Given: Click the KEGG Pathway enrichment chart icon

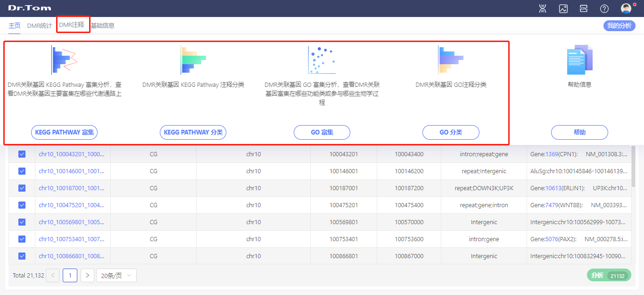Looking at the screenshot, I should pyautogui.click(x=64, y=60).
